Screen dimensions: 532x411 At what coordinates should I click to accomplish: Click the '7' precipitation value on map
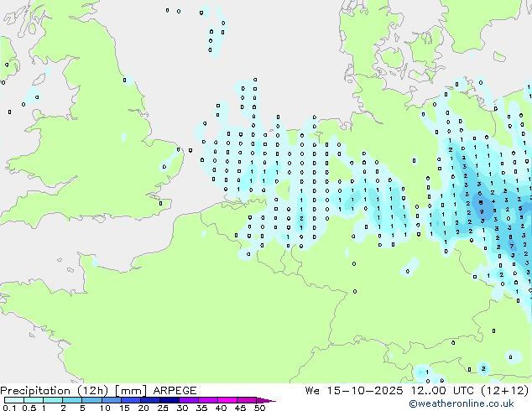(x=511, y=247)
